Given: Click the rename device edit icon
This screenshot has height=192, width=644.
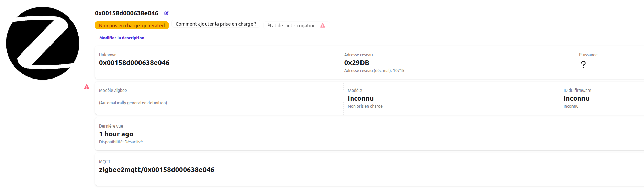Looking at the screenshot, I should [166, 13].
